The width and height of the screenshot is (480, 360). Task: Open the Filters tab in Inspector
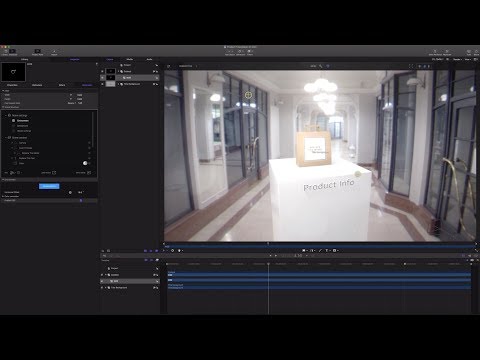pos(62,85)
